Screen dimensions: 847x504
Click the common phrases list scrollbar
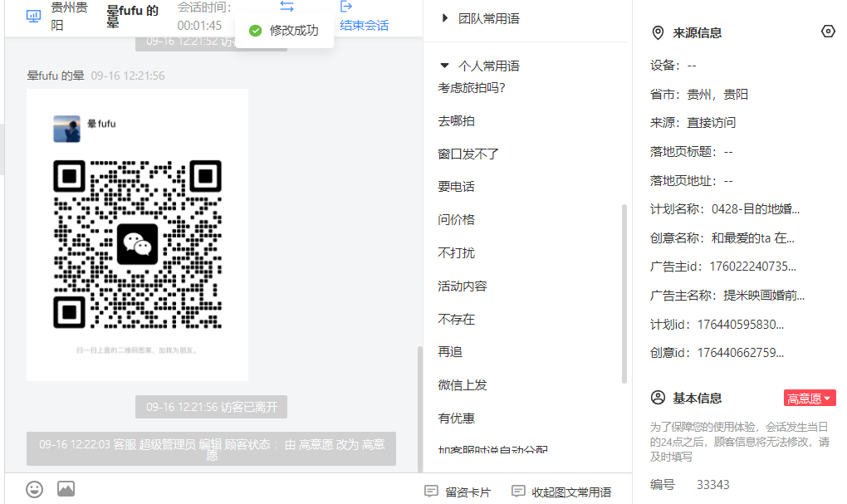pos(624,293)
